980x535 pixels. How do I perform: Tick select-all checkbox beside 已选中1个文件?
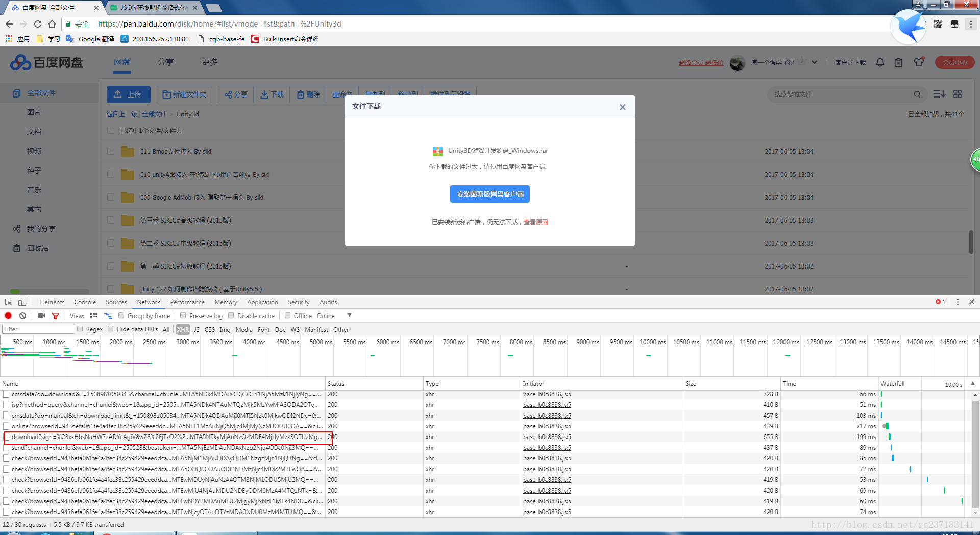(x=111, y=130)
